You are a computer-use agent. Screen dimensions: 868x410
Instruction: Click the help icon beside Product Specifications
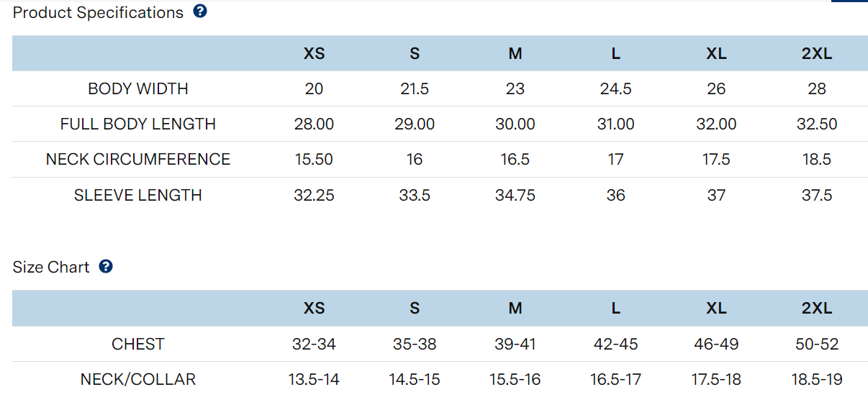tap(200, 12)
